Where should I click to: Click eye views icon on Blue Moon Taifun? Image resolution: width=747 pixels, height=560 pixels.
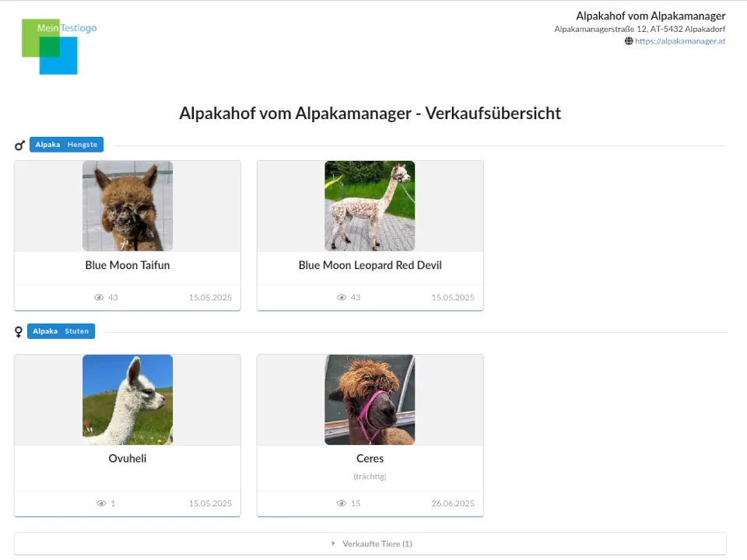coord(99,298)
